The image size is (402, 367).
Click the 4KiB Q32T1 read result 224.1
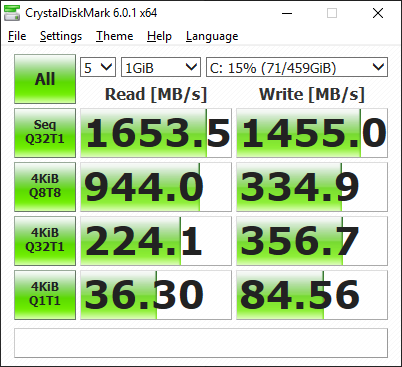156,241
